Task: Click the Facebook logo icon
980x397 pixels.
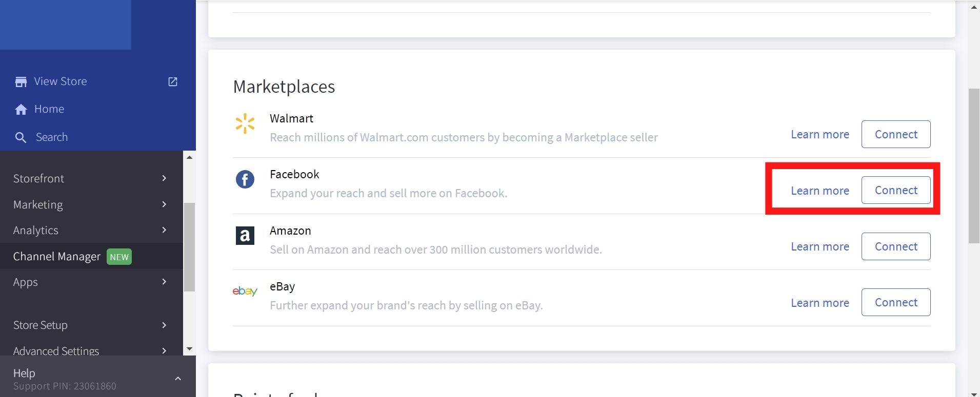Action: (245, 179)
